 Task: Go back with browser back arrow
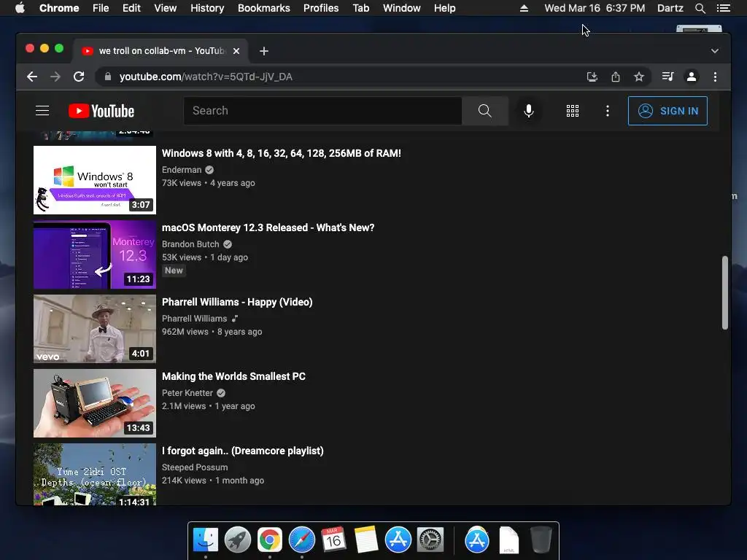[x=32, y=77]
